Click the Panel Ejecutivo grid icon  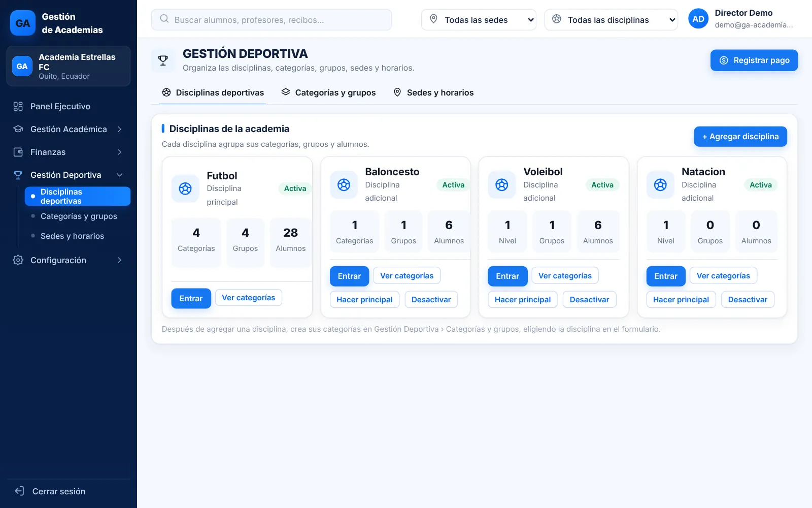(18, 106)
